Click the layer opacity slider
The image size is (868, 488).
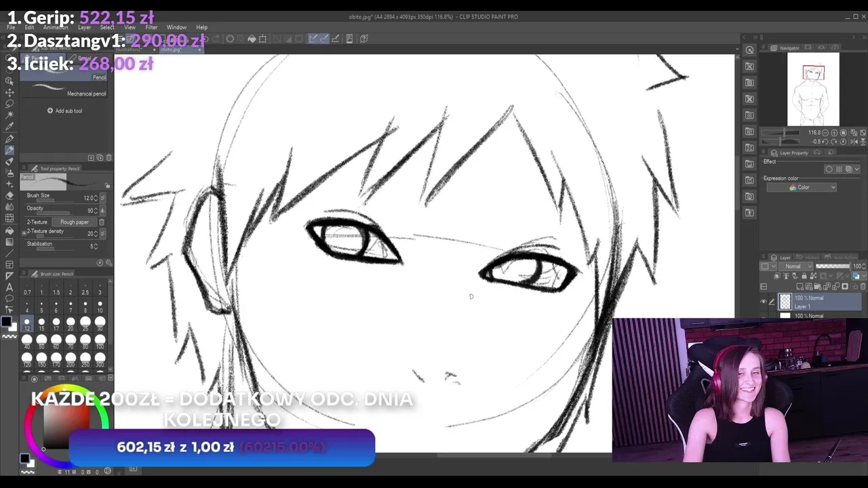click(833, 266)
